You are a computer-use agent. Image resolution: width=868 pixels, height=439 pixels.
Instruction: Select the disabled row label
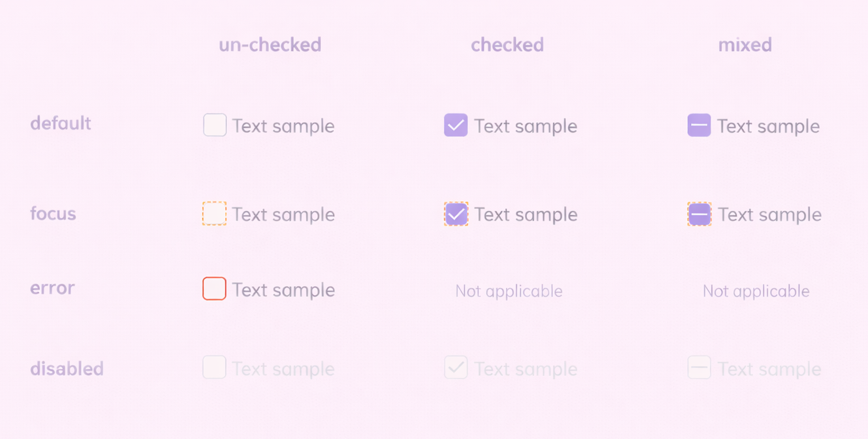[x=67, y=368]
